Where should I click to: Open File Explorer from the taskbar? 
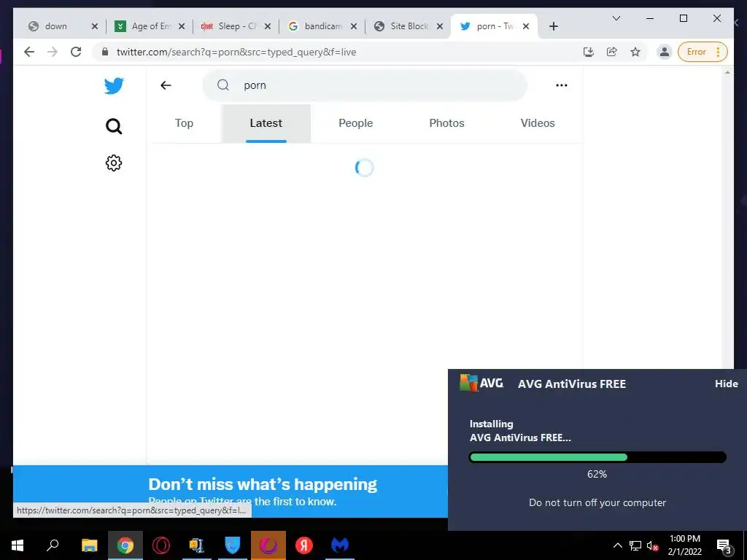tap(89, 545)
